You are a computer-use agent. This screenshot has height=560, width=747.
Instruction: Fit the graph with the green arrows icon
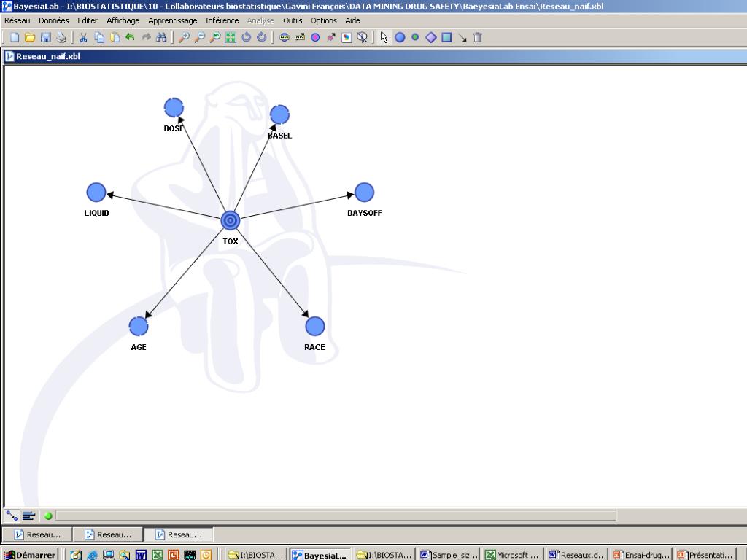231,37
